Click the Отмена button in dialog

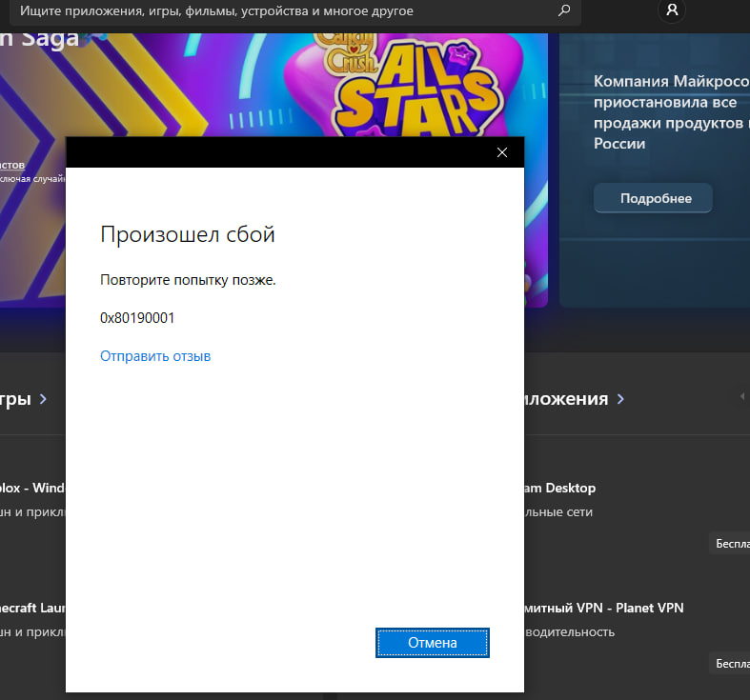tap(433, 643)
